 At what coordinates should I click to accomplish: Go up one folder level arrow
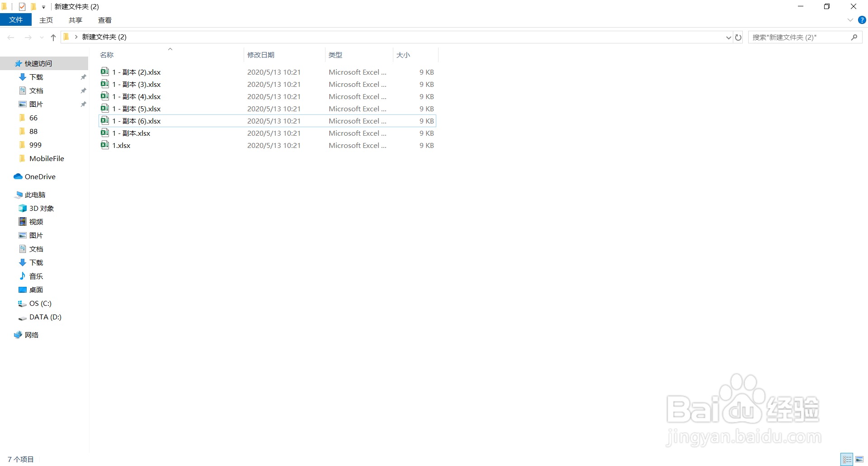(x=53, y=37)
